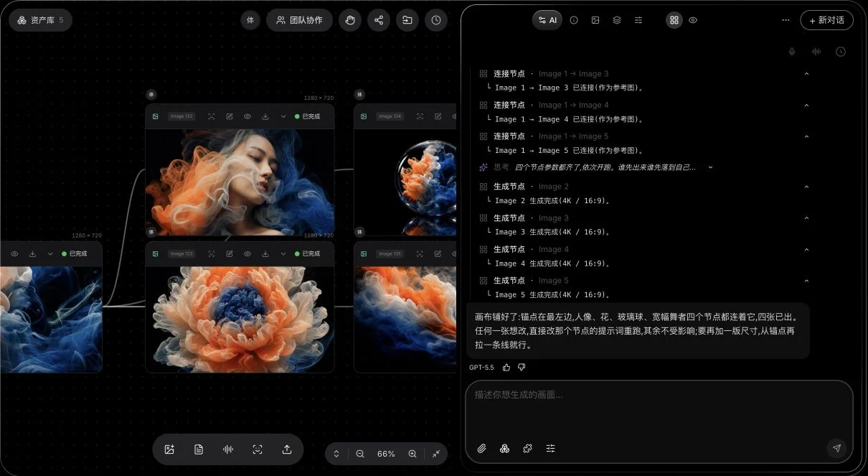Open the plugin puzzle icon in prompt box
This screenshot has height=476, width=868.
tap(528, 448)
